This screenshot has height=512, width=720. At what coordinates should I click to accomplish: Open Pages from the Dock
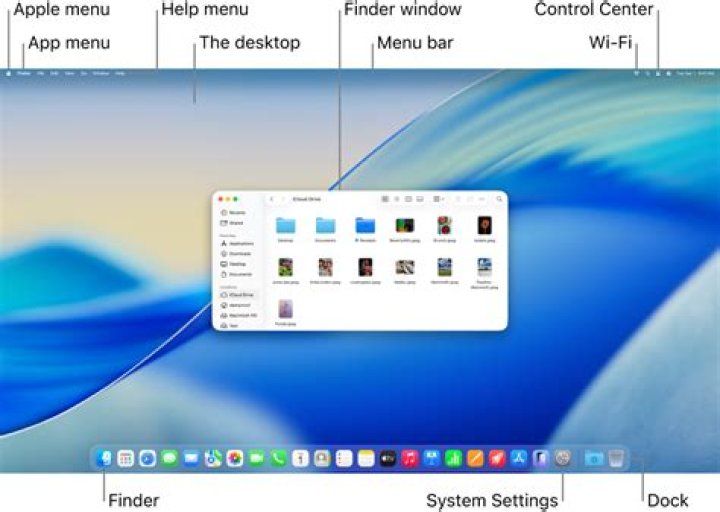click(475, 458)
